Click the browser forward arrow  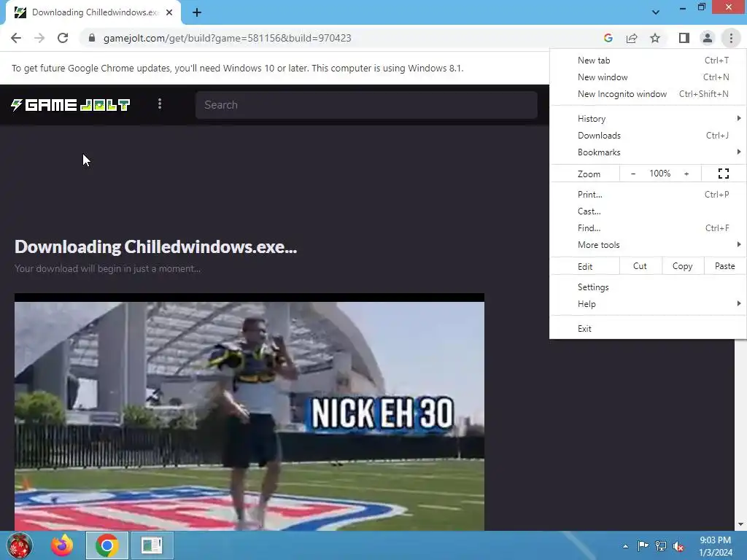tap(39, 38)
